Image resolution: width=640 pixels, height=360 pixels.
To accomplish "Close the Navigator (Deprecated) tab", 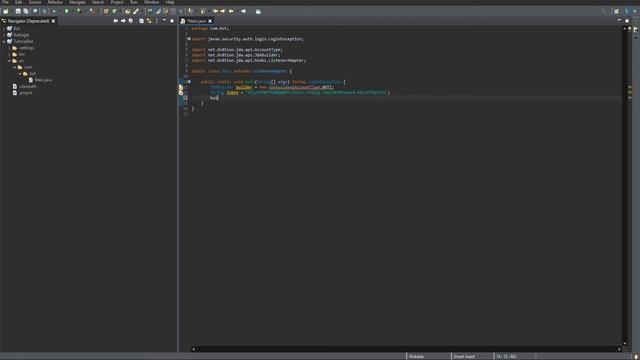I will click(x=53, y=21).
